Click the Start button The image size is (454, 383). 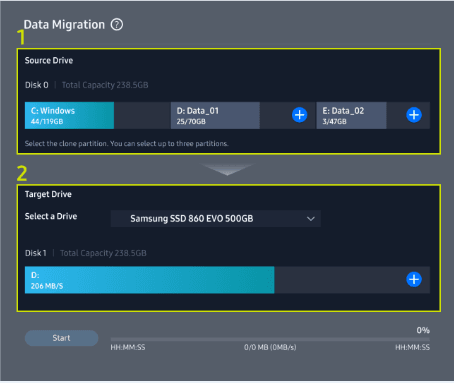pyautogui.click(x=62, y=338)
